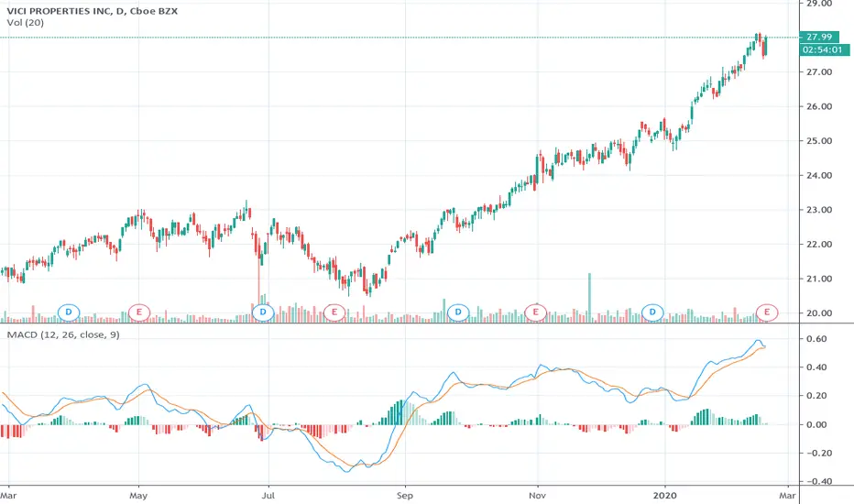Click the 26.00 price axis label

pos(819,106)
